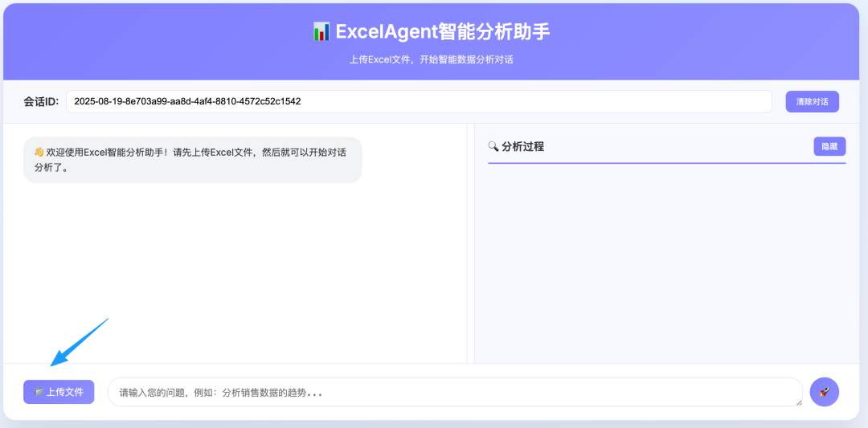868x428 pixels.
Task: Click the 清除对话 button
Action: (x=812, y=102)
